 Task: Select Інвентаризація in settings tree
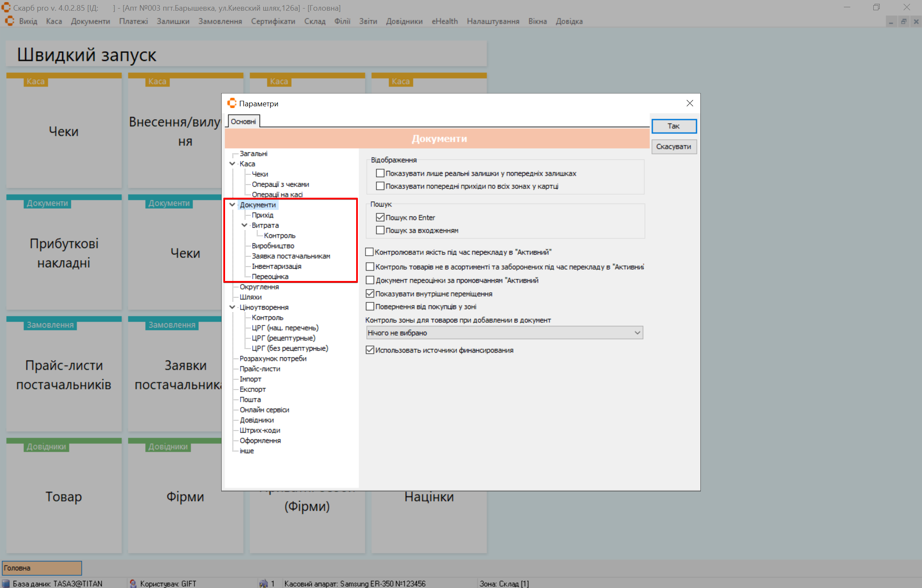[276, 266]
